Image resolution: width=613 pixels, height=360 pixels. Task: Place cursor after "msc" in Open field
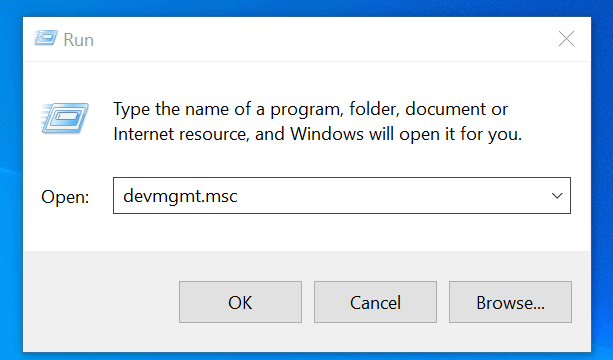(x=238, y=195)
